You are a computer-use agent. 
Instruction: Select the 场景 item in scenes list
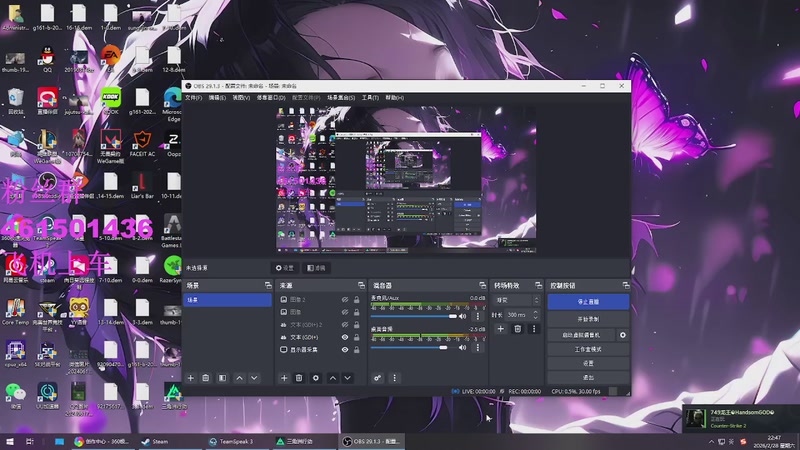[x=228, y=300]
